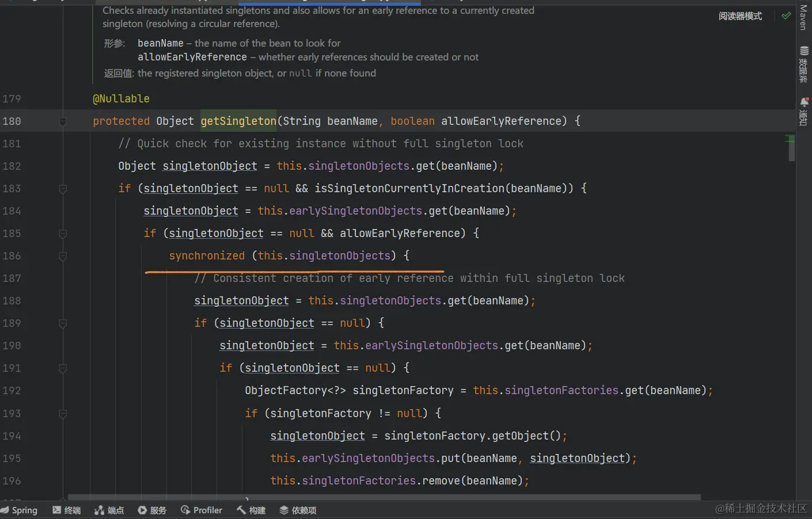
Task: Click the boolean keyword in the method signature
Action: pyautogui.click(x=412, y=121)
